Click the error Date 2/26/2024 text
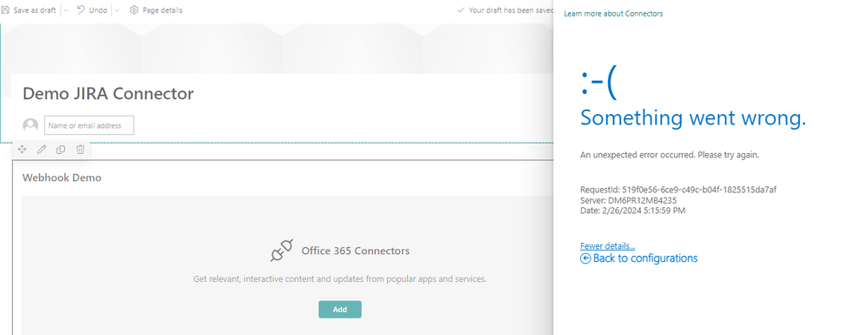 click(x=632, y=211)
